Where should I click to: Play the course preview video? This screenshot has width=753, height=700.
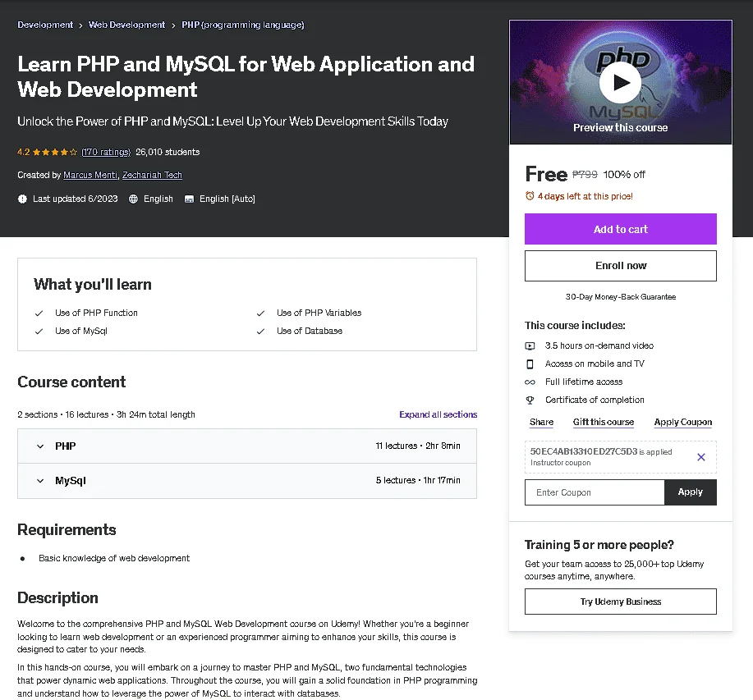click(x=620, y=83)
